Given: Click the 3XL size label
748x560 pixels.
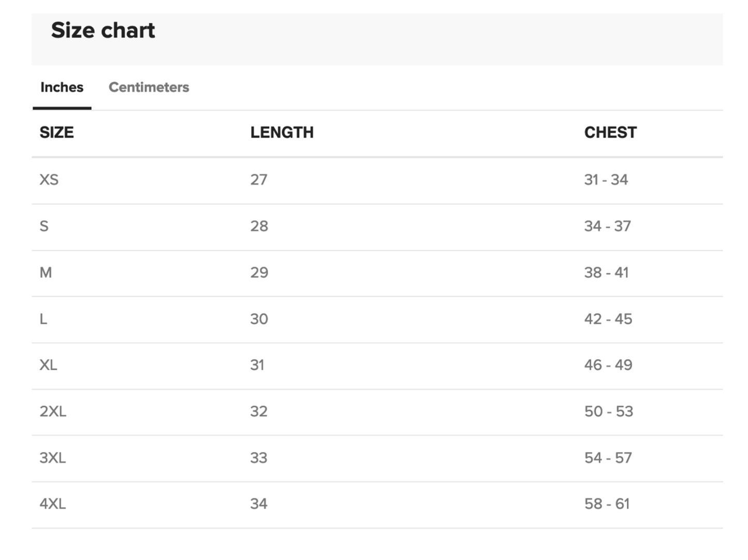Looking at the screenshot, I should pos(53,458).
